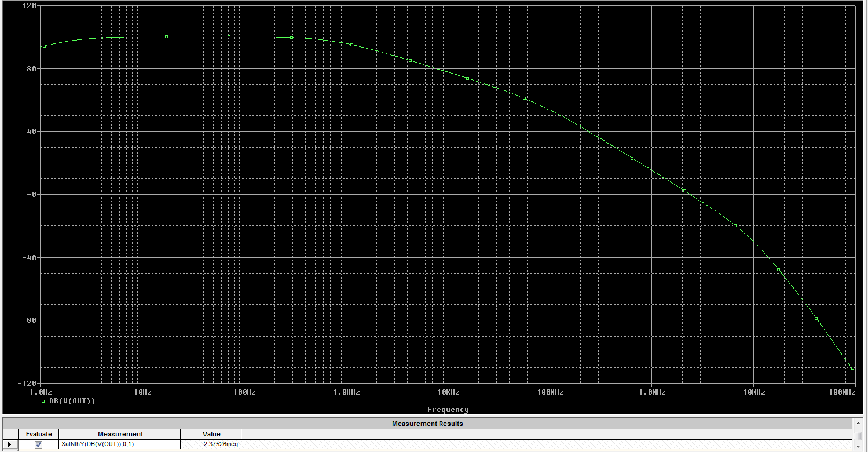Screen dimensions: 868x452
Task: Click the last trace marker near 100MHz
Action: [853, 369]
